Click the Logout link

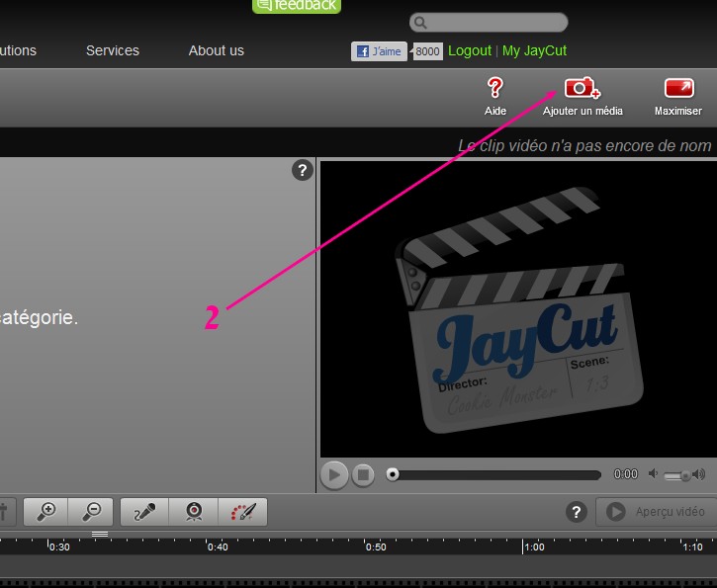pyautogui.click(x=470, y=50)
